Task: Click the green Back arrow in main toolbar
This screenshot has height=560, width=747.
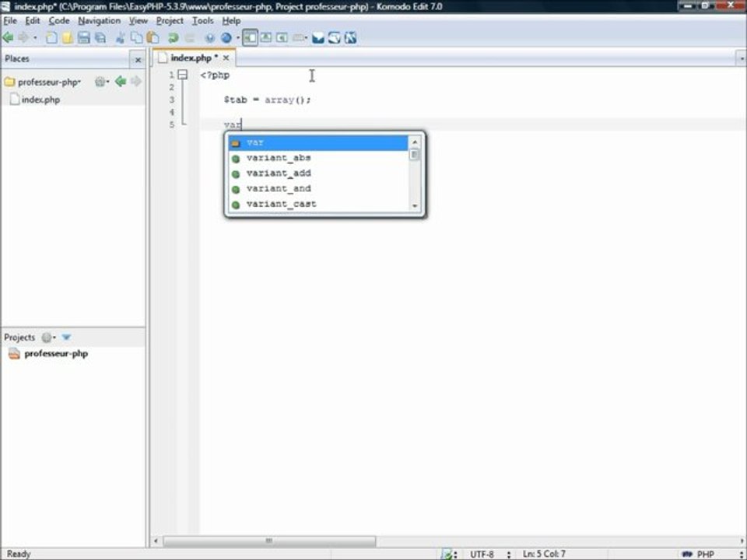Action: 8,37
